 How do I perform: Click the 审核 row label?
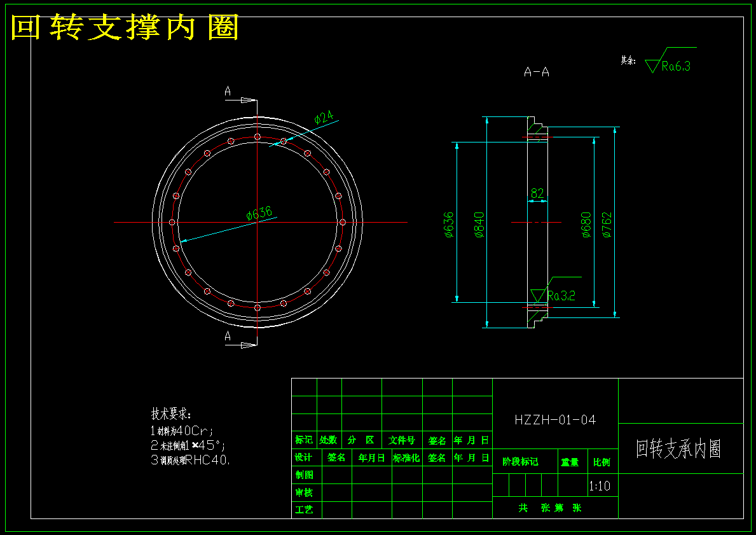coord(304,492)
